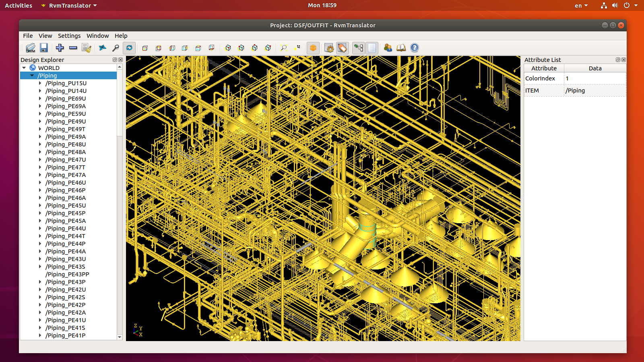Screen dimensions: 644x362
Task: Toggle the orange tag toolbar button
Action: [x=342, y=48]
